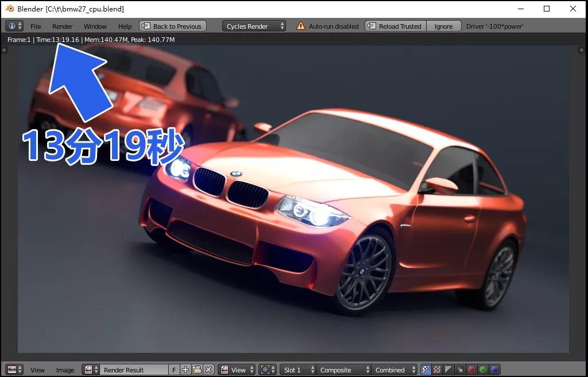Open the Cycles Render engine dropdown
The width and height of the screenshot is (588, 377).
[254, 26]
